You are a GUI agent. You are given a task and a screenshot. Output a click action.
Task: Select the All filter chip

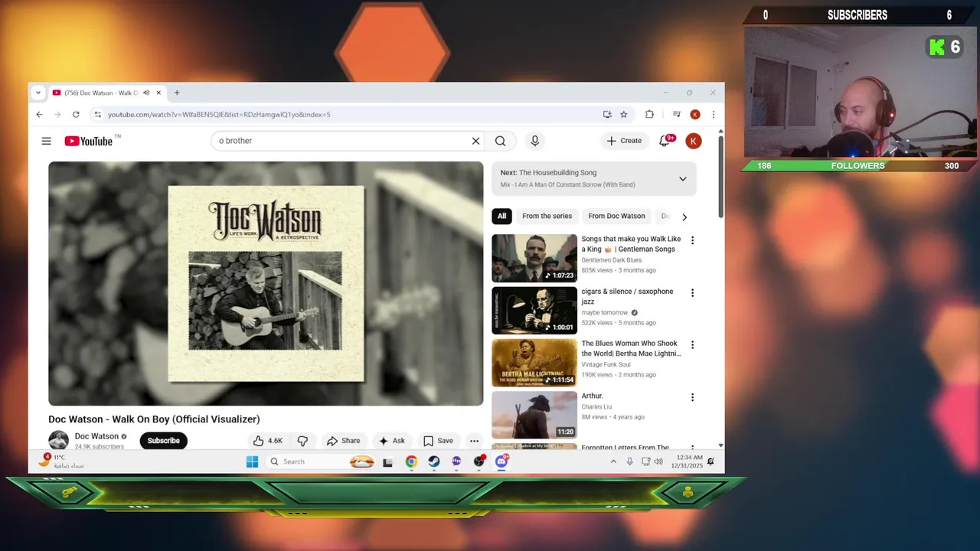pos(501,217)
